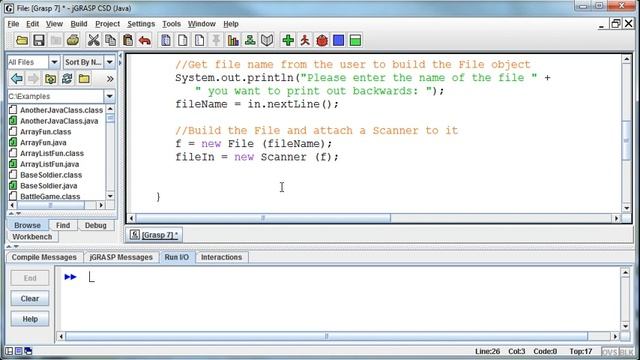Click the Paste clipboard icon
Viewport: 640px width, 360px height.
128,40
